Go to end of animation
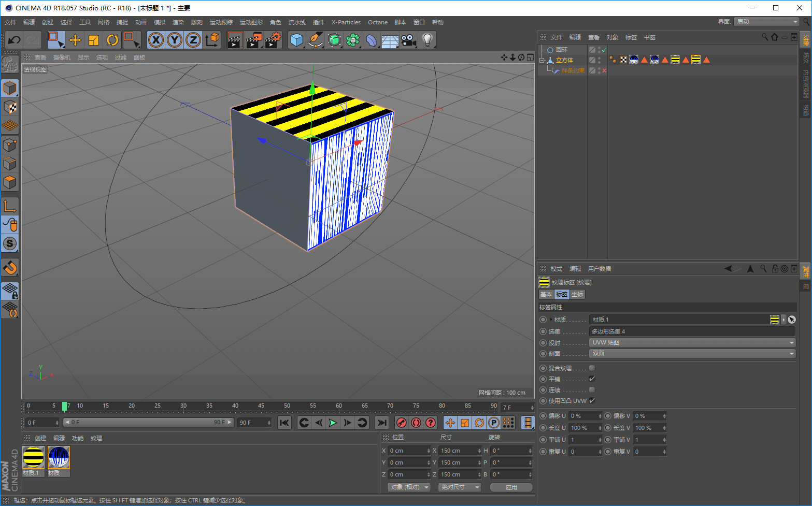The width and height of the screenshot is (812, 506). (382, 423)
